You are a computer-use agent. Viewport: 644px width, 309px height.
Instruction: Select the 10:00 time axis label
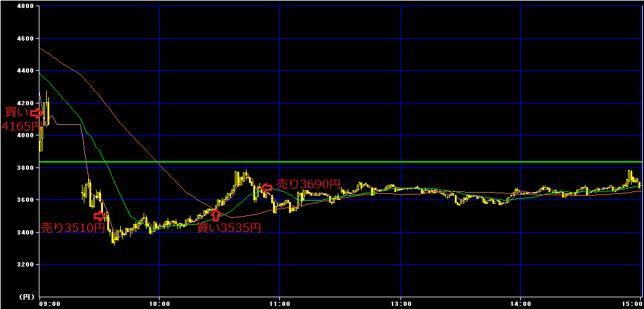[x=160, y=304]
